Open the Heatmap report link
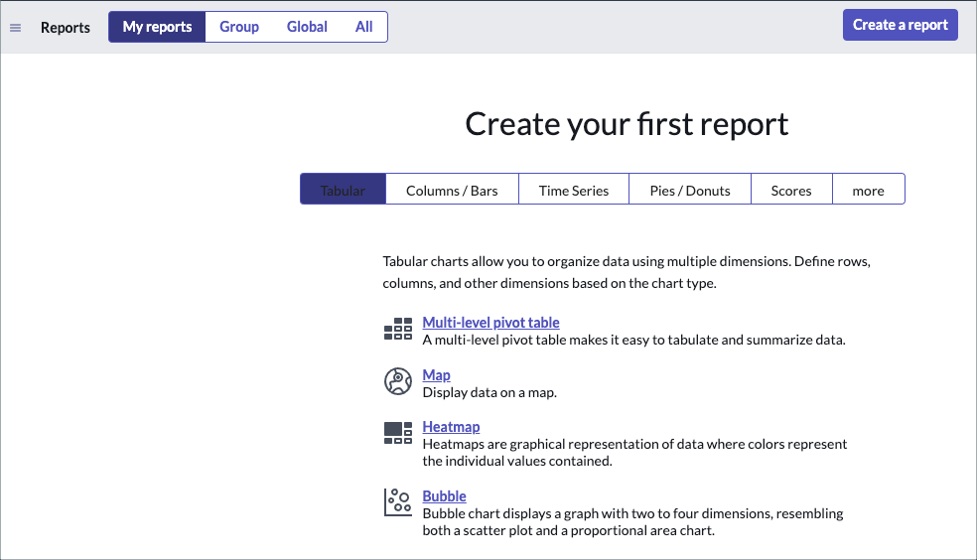 451,427
